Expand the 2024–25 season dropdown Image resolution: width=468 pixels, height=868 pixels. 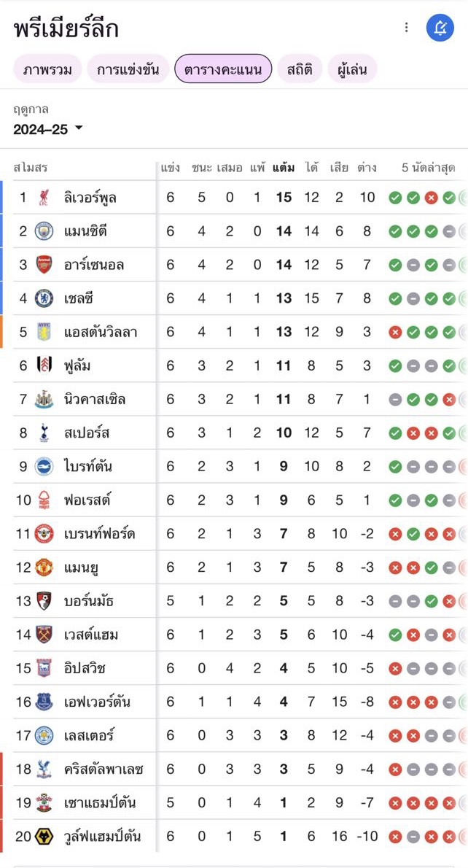click(48, 130)
